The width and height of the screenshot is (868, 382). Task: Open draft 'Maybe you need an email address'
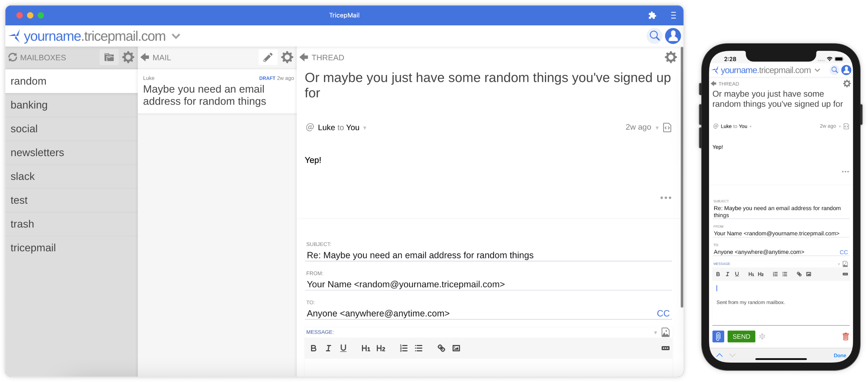tap(217, 91)
